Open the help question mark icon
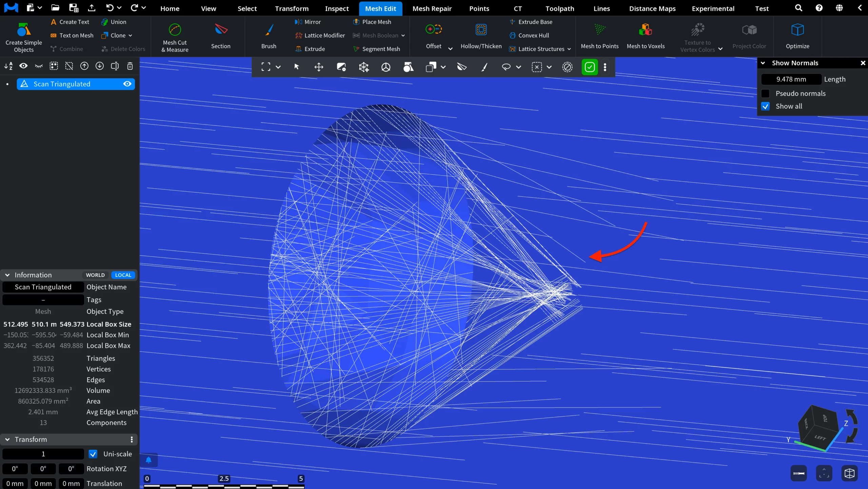The height and width of the screenshot is (489, 868). tap(819, 8)
